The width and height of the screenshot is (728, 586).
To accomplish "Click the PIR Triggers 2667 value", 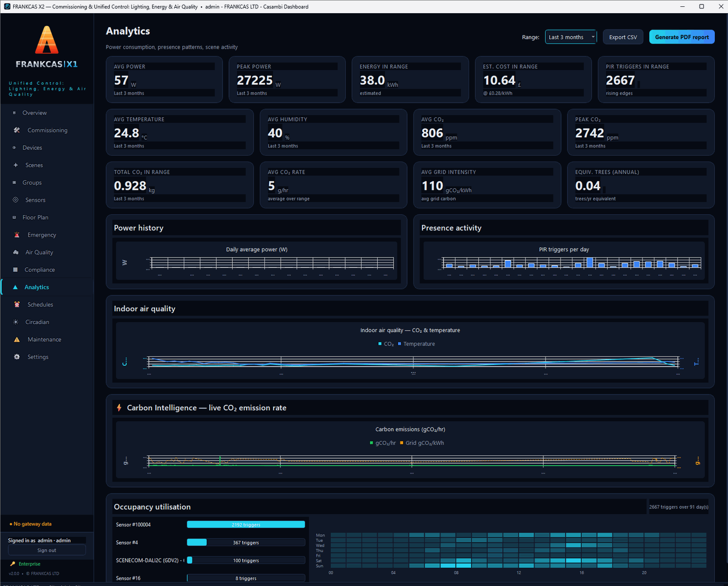I will (x=620, y=81).
